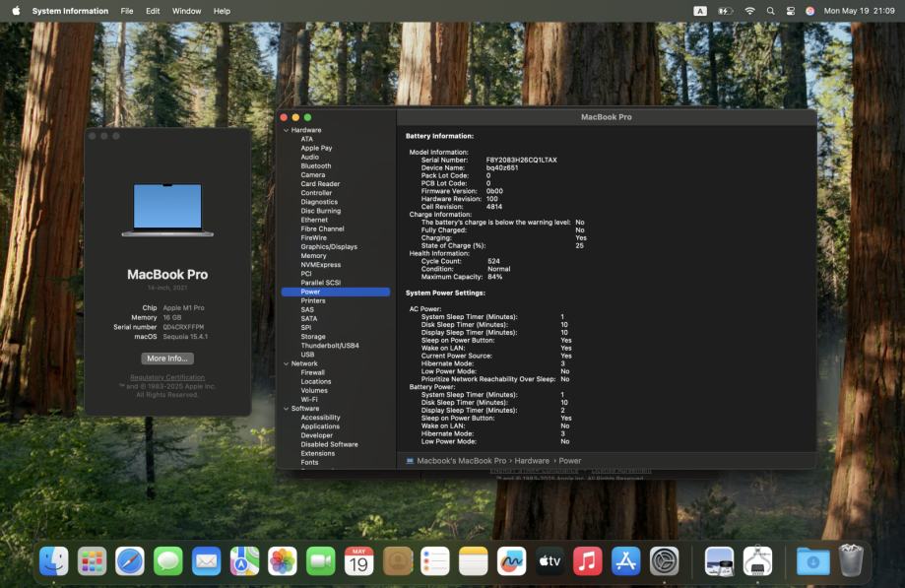This screenshot has height=588, width=905.
Task: Open the Window menu in menu bar
Action: pyautogui.click(x=186, y=11)
